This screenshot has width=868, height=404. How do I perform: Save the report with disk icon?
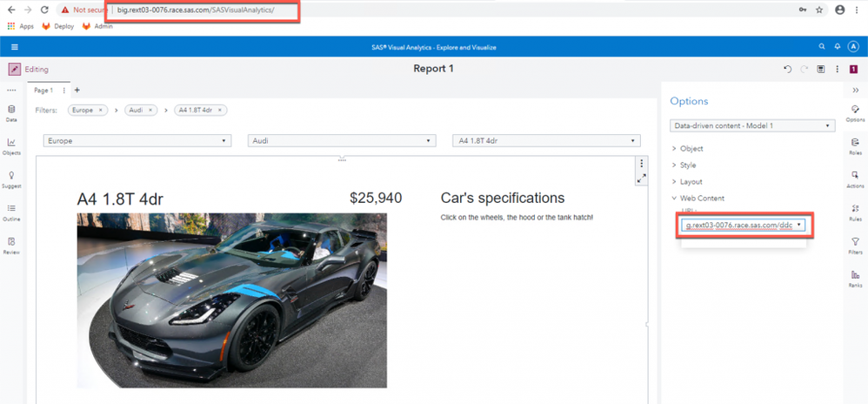click(821, 70)
